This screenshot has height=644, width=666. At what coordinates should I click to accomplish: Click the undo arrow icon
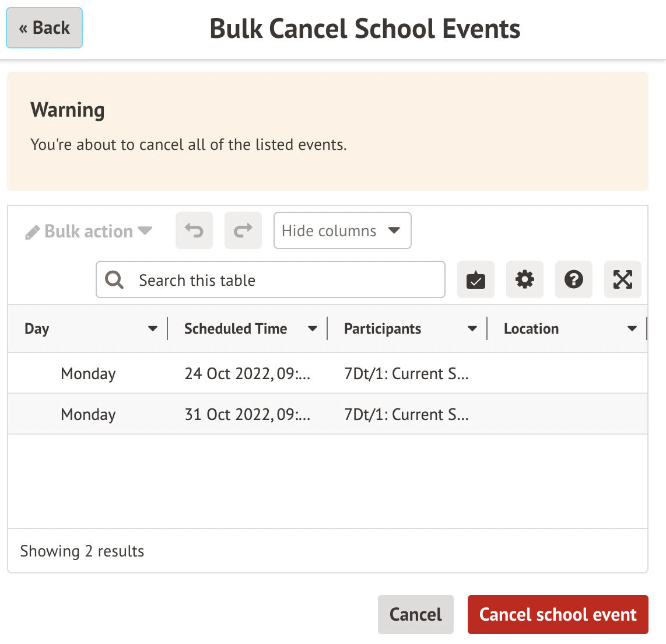pyautogui.click(x=194, y=231)
